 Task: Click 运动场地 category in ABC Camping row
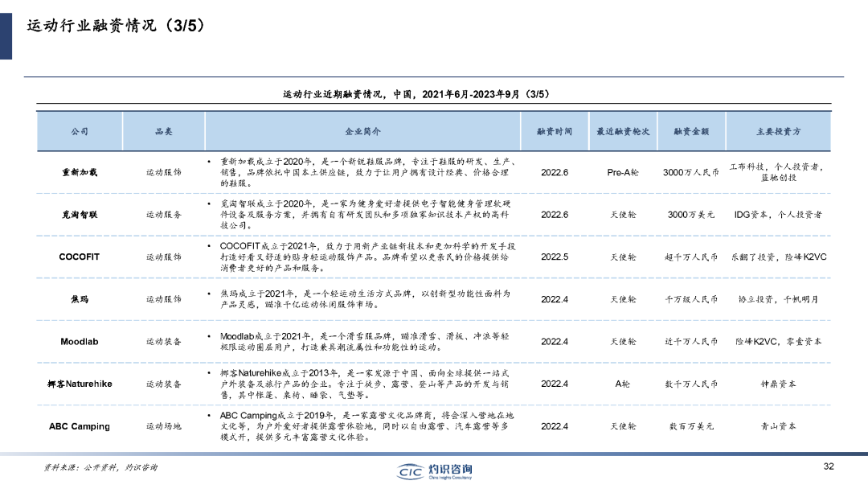click(x=164, y=426)
